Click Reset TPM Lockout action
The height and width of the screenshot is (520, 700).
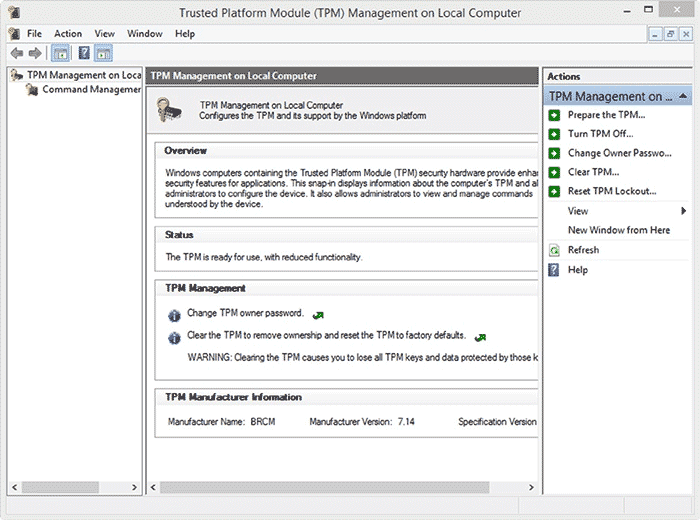click(611, 191)
